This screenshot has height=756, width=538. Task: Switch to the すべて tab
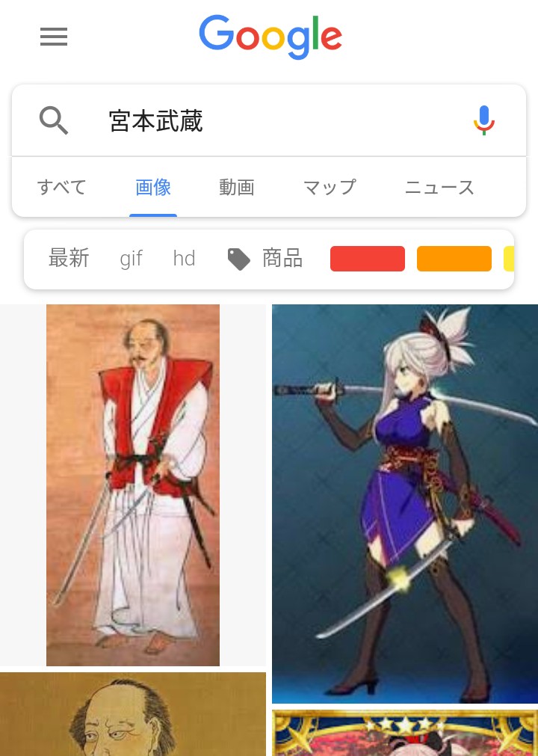coord(62,187)
